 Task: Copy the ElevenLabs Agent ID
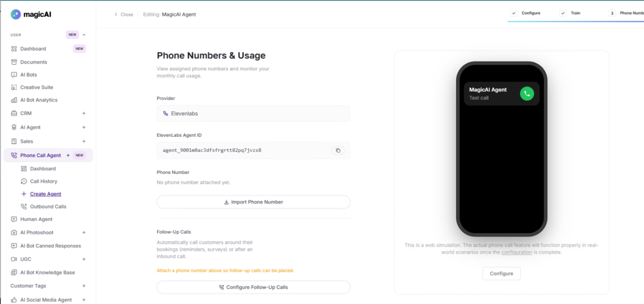coord(338,151)
